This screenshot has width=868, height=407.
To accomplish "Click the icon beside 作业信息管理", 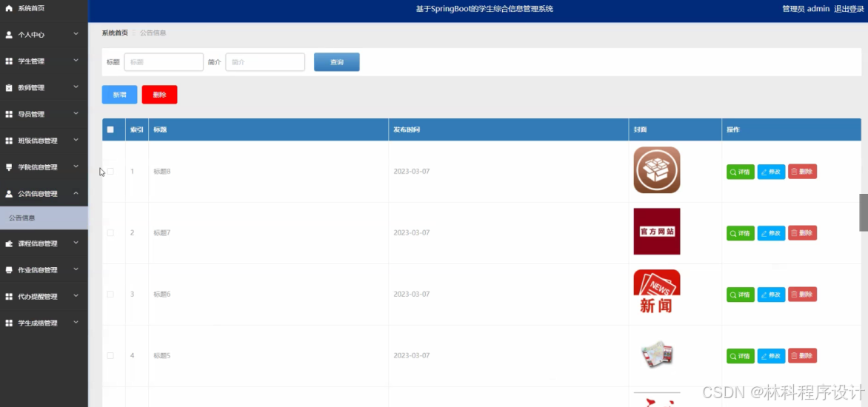I will [9, 270].
